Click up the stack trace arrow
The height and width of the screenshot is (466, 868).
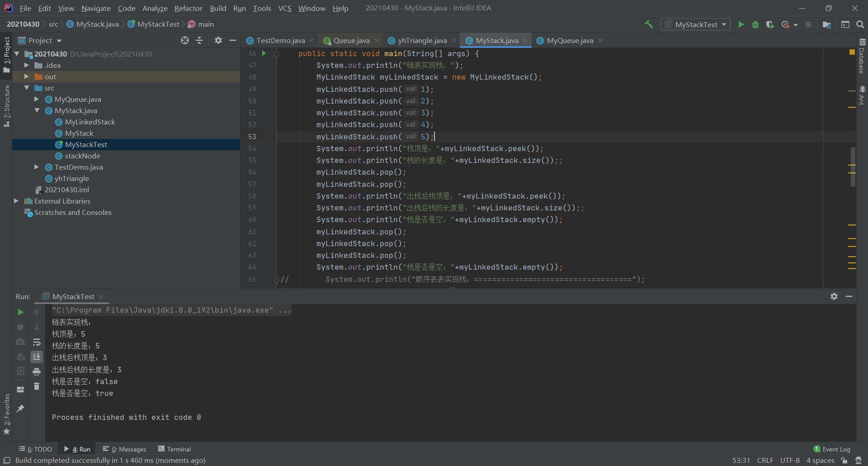(x=37, y=312)
